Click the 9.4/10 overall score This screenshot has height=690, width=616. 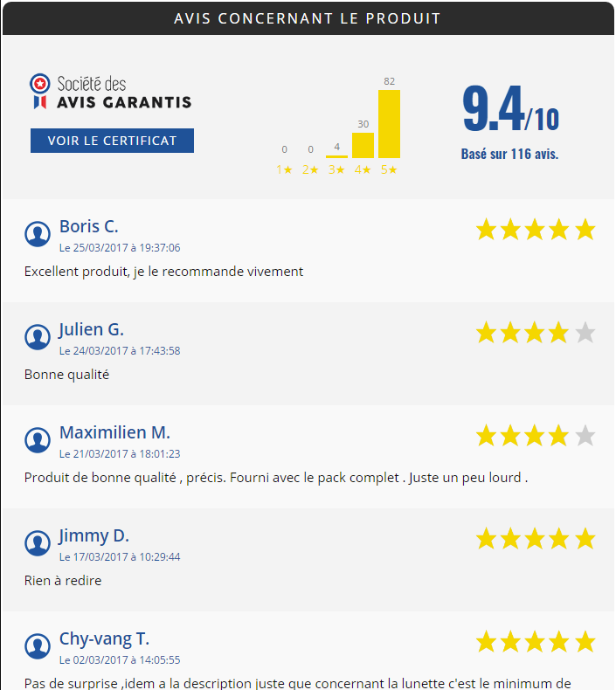[x=510, y=111]
